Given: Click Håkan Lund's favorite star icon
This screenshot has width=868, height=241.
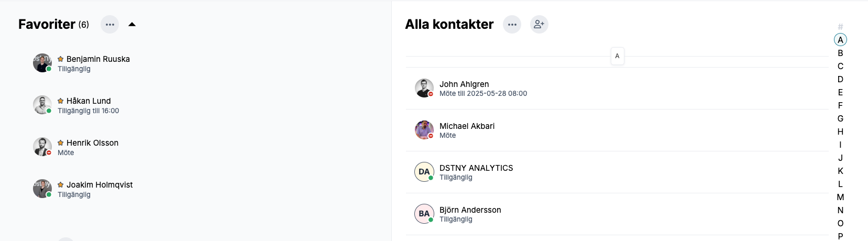Looking at the screenshot, I should pyautogui.click(x=61, y=101).
